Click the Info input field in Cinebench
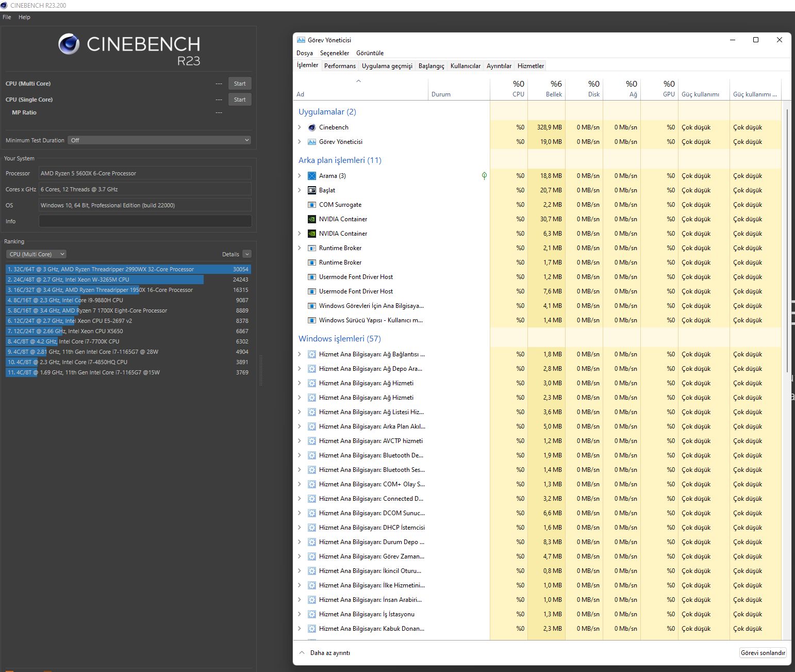795x672 pixels. pyautogui.click(x=145, y=221)
